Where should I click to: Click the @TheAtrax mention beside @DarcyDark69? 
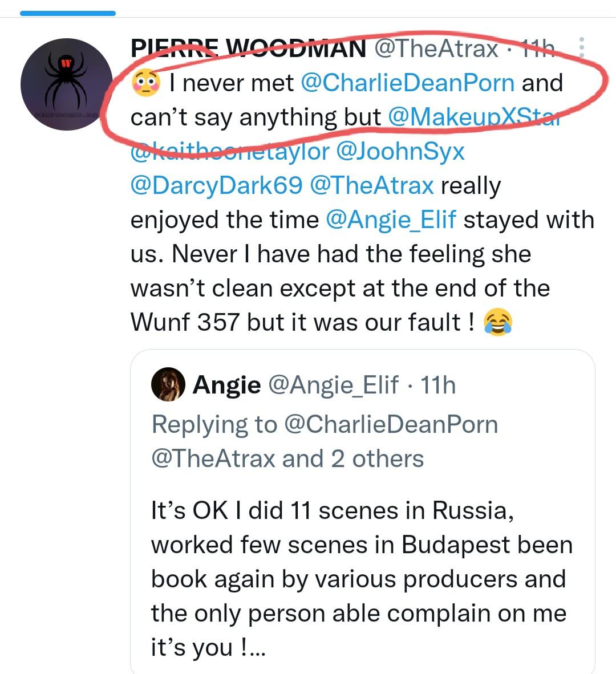pyautogui.click(x=371, y=186)
